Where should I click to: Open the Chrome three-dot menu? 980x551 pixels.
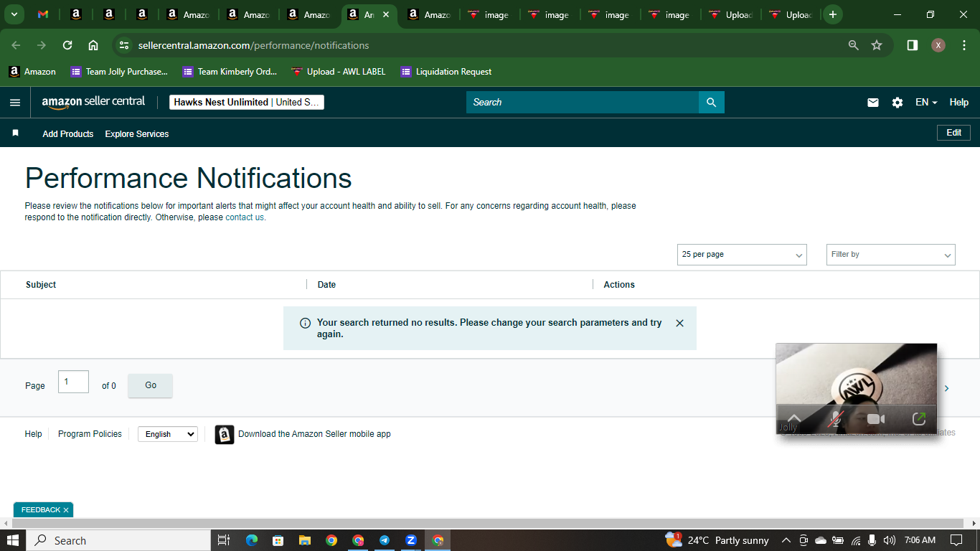[964, 45]
